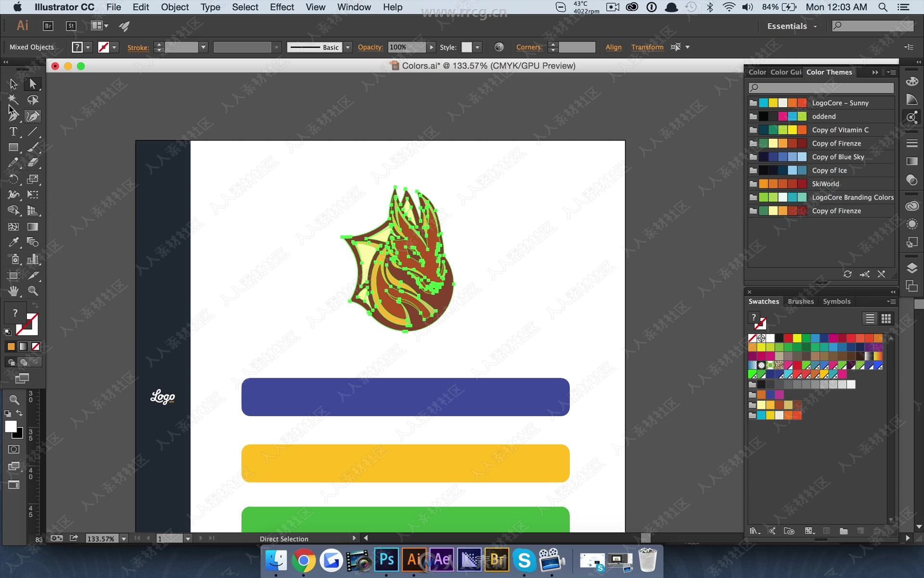
Task: Expand the SkiWorld color theme
Action: (752, 184)
